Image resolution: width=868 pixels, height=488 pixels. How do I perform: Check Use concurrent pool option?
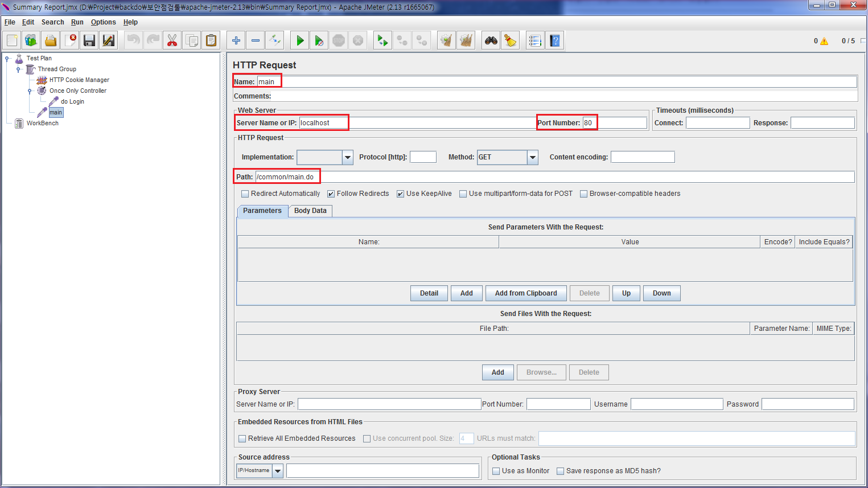(367, 438)
